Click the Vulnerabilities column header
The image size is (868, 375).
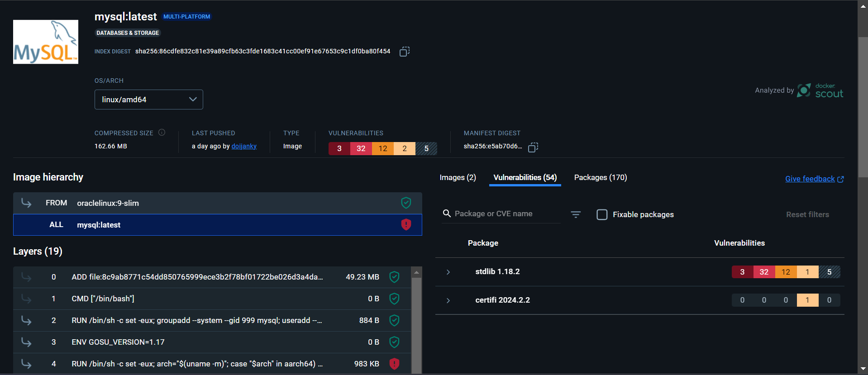coord(739,243)
